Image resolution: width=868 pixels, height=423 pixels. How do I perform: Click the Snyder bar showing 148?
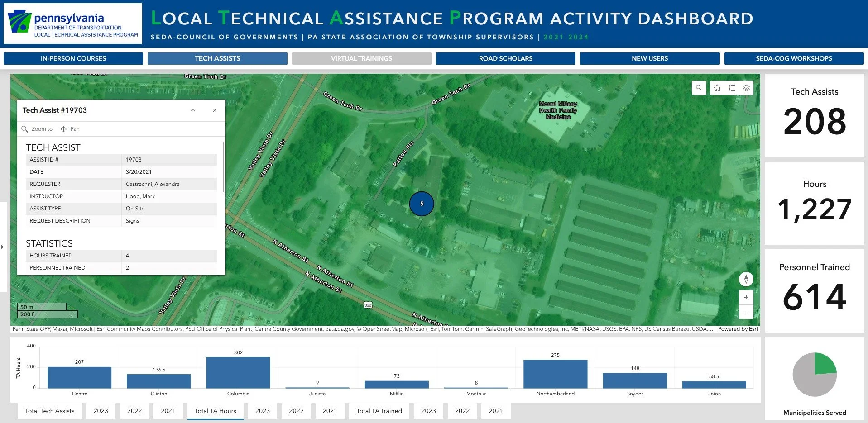[x=635, y=380]
